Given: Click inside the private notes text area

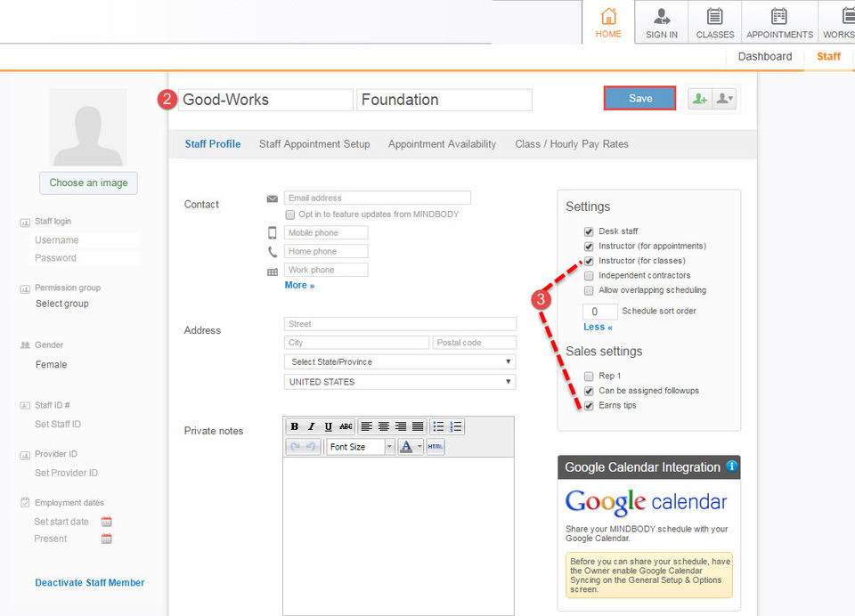Looking at the screenshot, I should [398, 537].
